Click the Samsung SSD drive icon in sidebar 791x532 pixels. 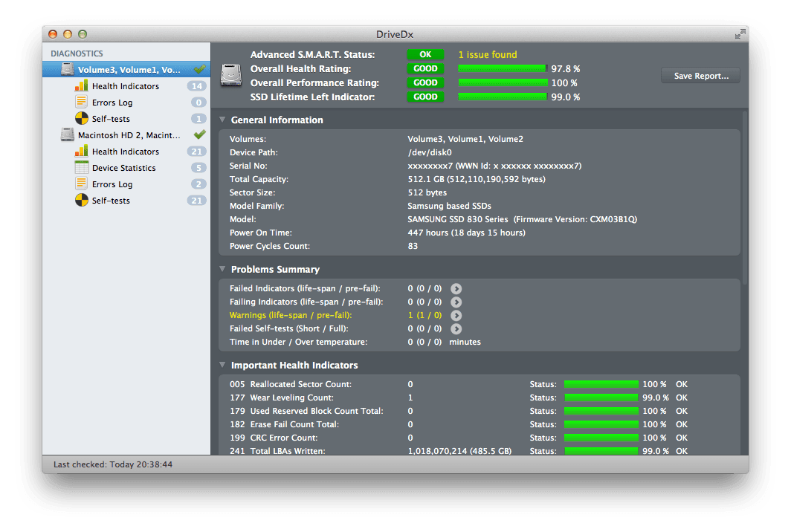[67, 70]
